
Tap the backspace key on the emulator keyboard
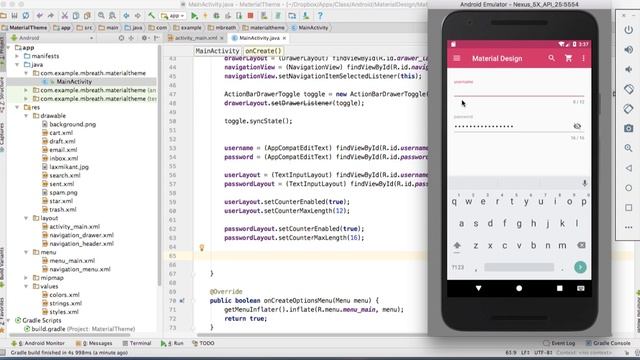[x=581, y=245]
